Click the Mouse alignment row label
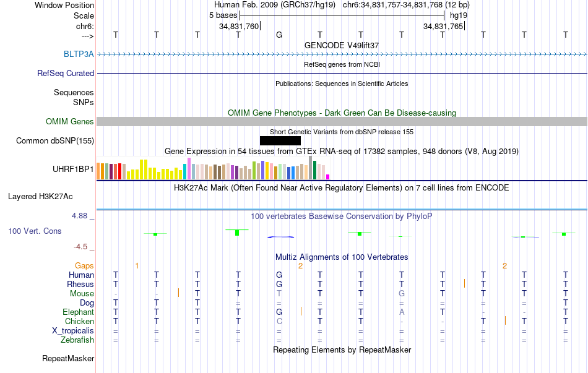 [82, 294]
